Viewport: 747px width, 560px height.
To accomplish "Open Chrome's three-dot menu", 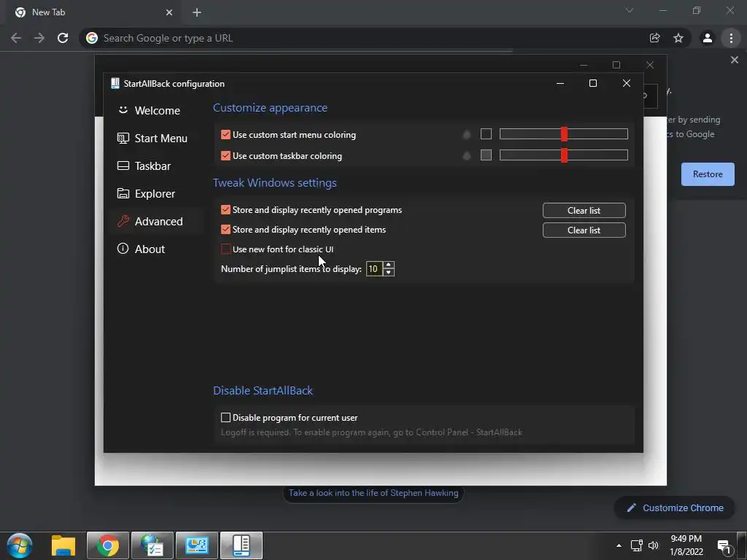I will (731, 38).
